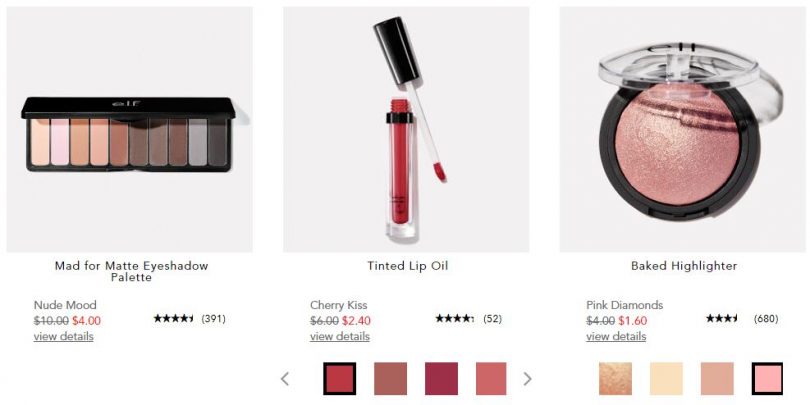Click the red lip oil product image
810x405 pixels.
(406, 129)
